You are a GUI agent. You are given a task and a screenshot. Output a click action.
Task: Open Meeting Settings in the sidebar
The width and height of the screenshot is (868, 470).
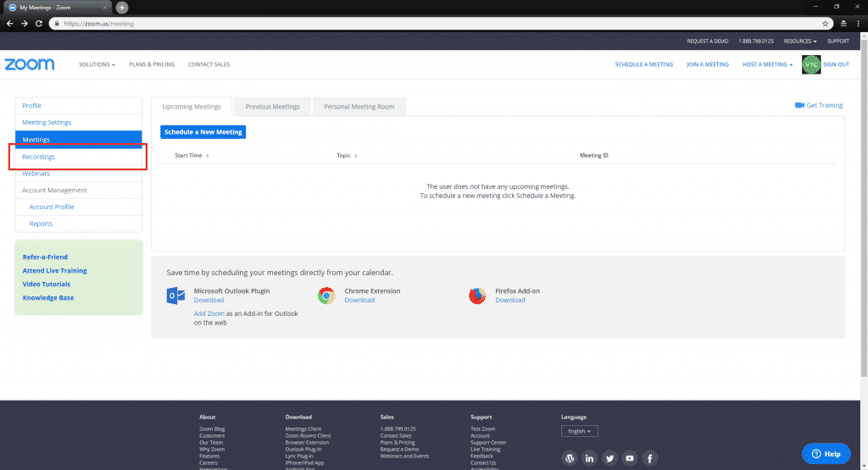[x=47, y=122]
